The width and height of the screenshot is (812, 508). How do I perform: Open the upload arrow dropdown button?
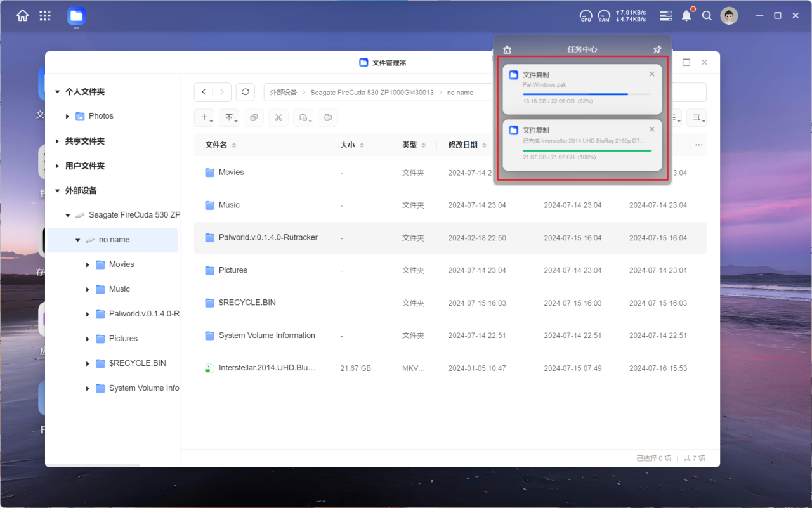coord(230,117)
